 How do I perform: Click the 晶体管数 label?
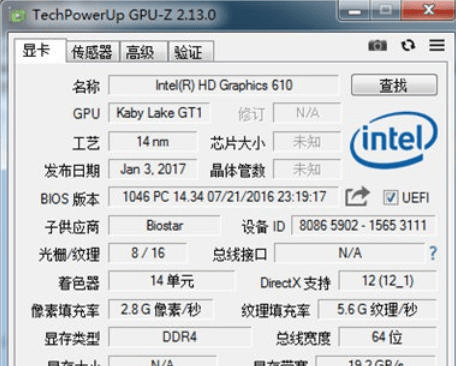coord(237,171)
